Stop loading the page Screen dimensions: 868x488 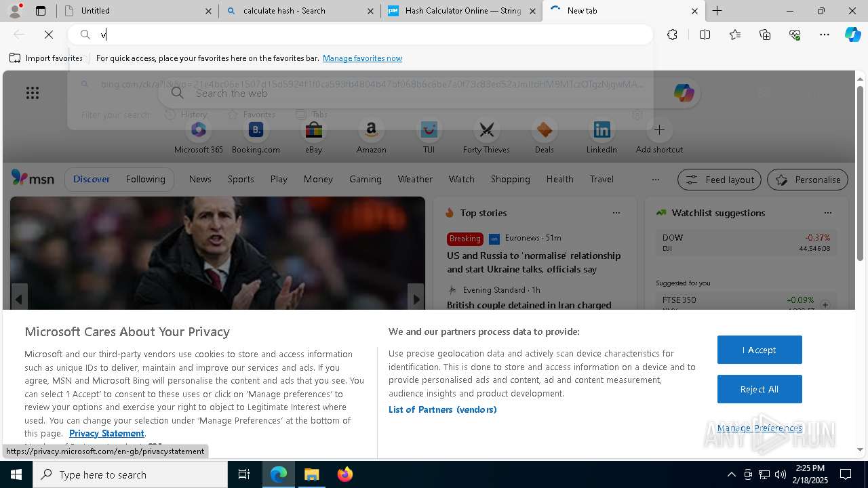point(49,35)
